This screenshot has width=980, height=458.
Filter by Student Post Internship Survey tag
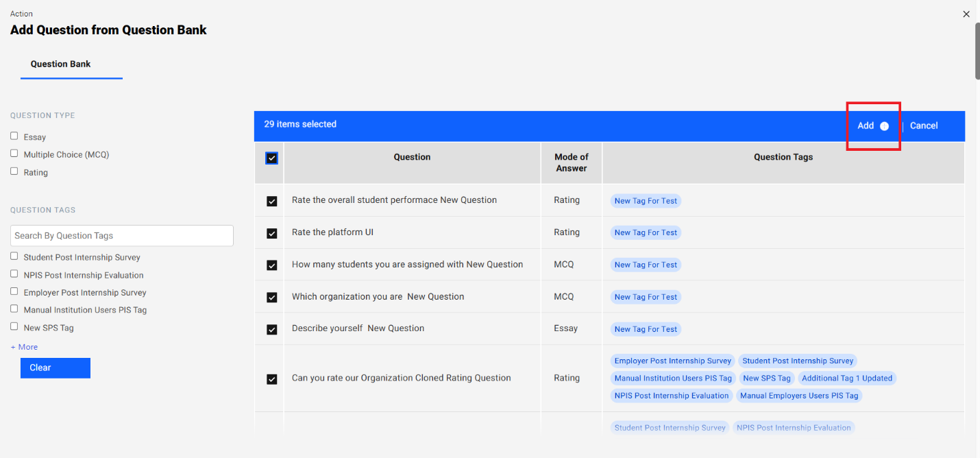[x=14, y=256]
